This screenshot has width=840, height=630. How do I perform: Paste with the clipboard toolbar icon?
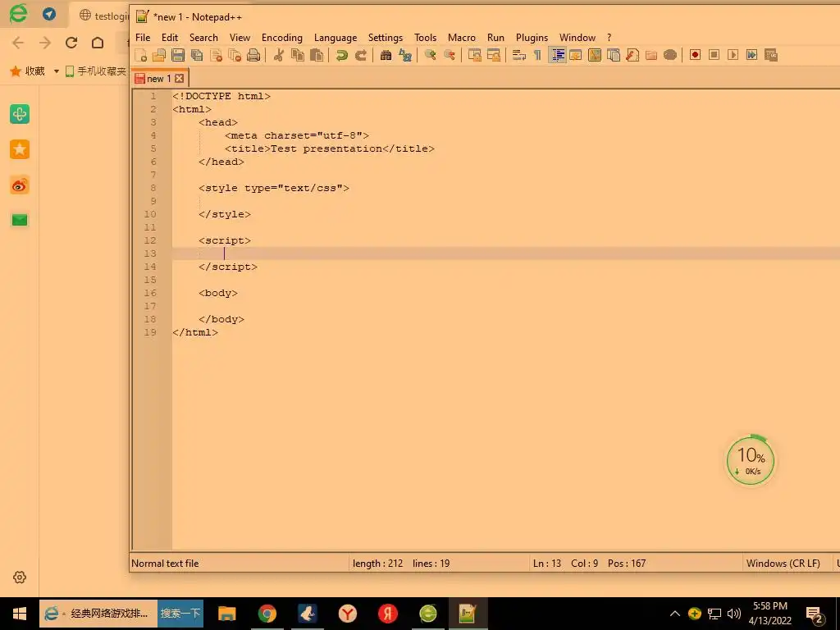click(317, 55)
